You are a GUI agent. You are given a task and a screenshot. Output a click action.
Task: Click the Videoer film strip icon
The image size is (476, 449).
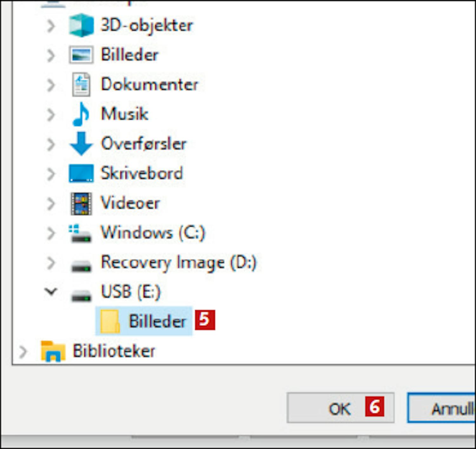81,203
